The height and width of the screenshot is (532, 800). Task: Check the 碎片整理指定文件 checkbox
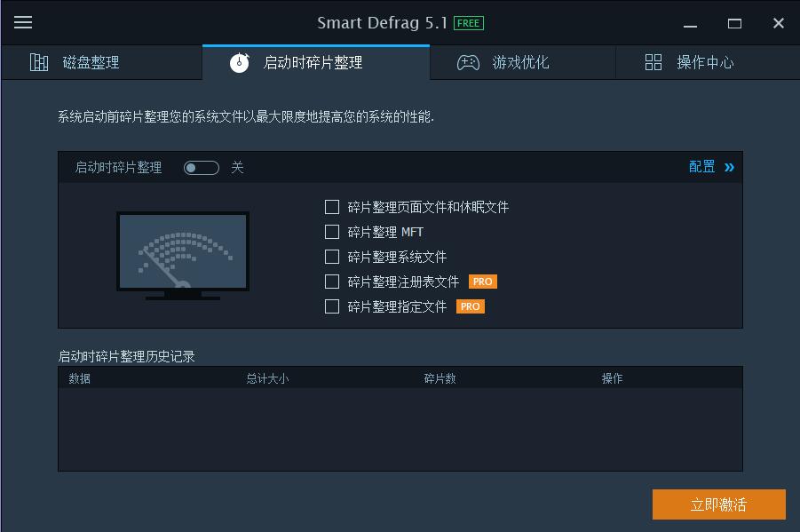click(x=332, y=306)
